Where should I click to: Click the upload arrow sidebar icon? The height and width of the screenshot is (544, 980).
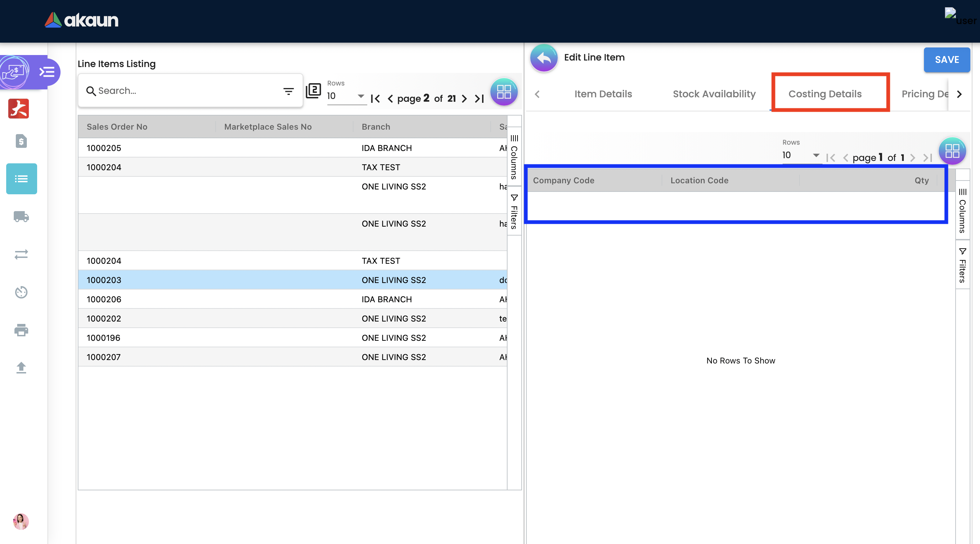21,368
